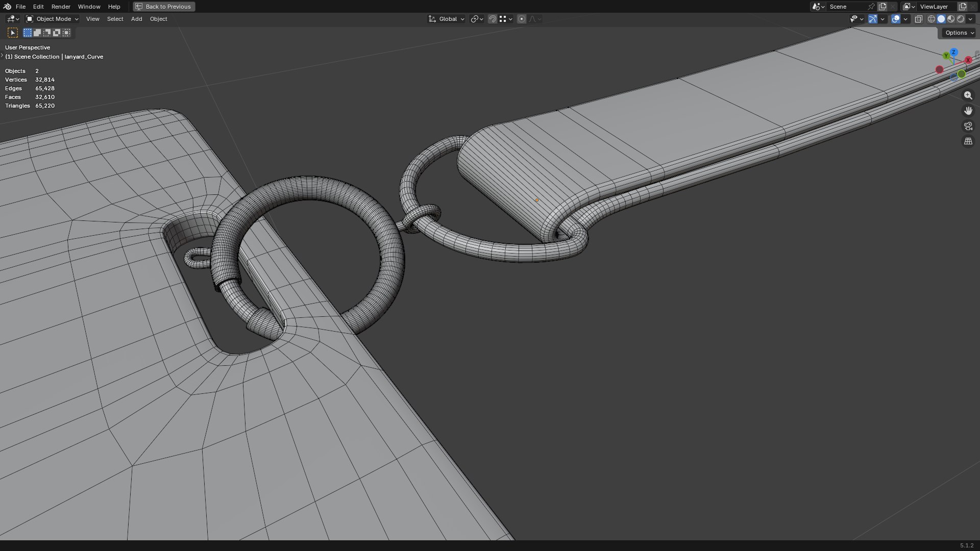Select the Tweak select tool icon
This screenshot has width=980, height=551.
[x=13, y=33]
